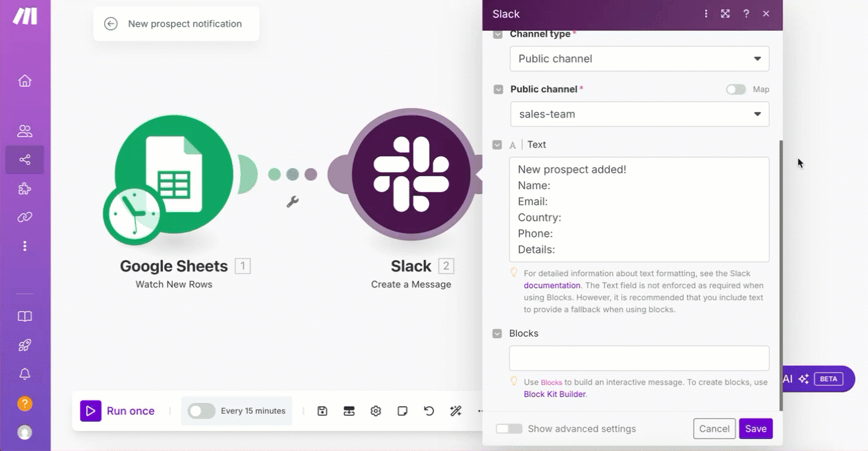
Task: Open the Notifications bell icon
Action: pyautogui.click(x=25, y=374)
